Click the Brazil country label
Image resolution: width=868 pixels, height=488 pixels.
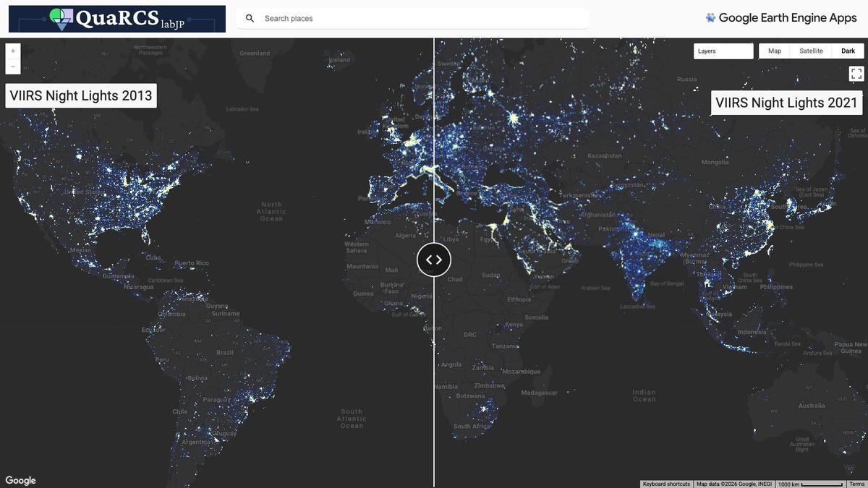(225, 353)
